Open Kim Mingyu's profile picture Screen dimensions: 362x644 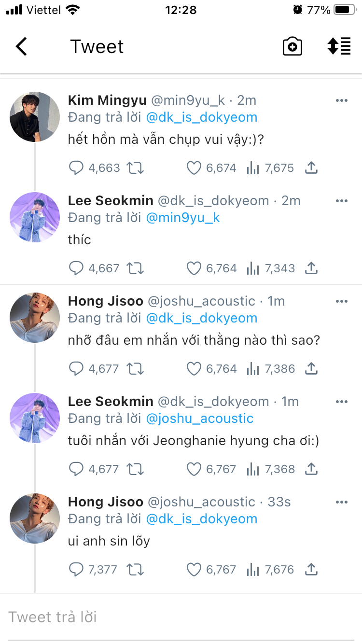(x=35, y=117)
